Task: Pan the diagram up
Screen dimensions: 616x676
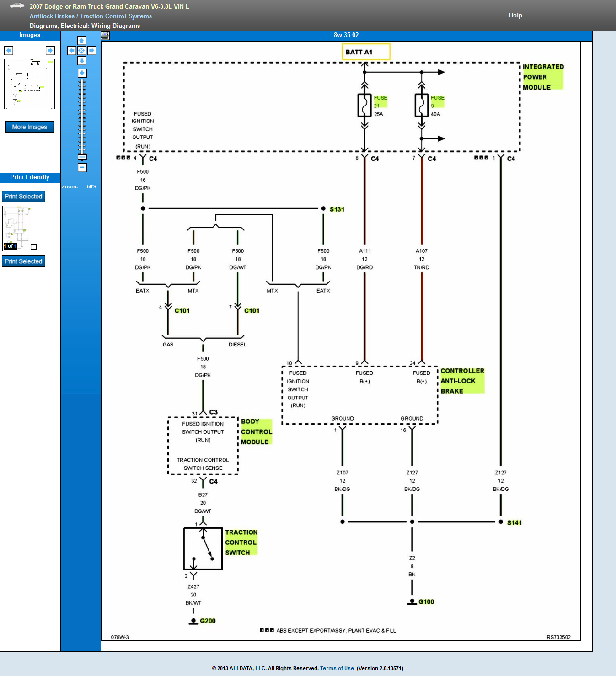Action: pyautogui.click(x=82, y=41)
